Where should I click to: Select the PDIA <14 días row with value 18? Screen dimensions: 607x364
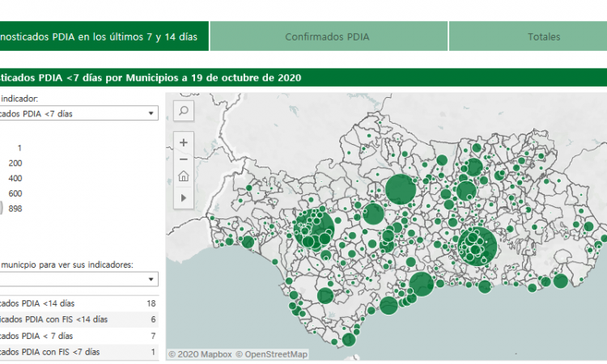tap(79, 303)
